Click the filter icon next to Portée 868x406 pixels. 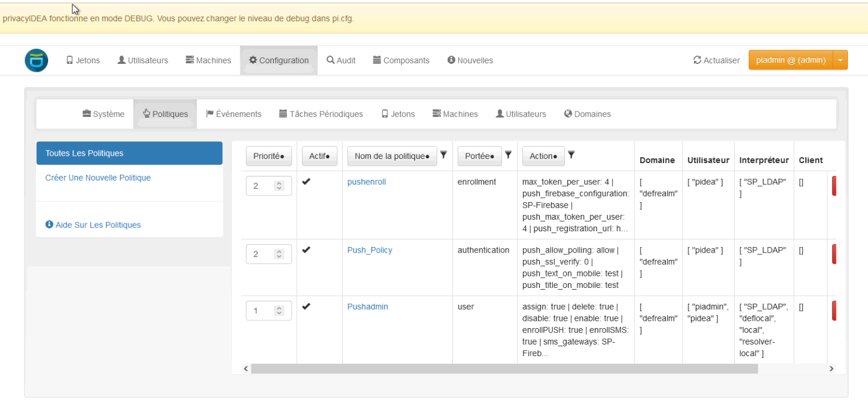click(x=508, y=155)
